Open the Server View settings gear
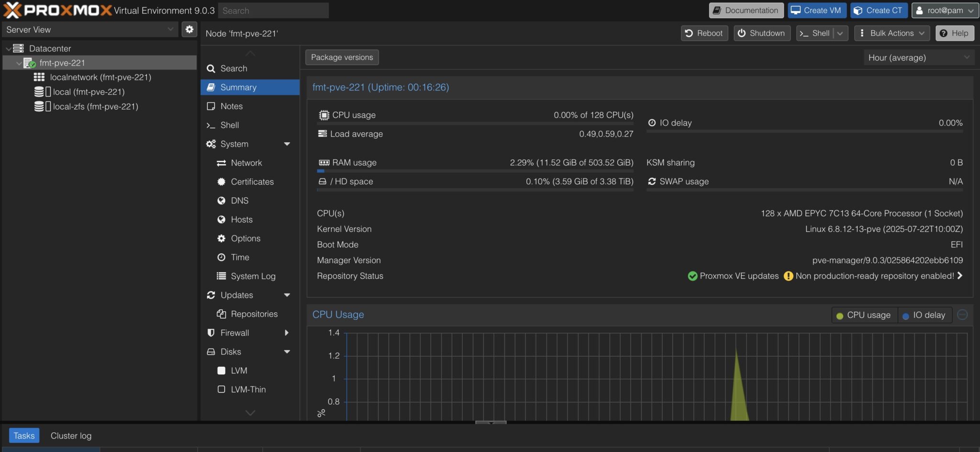Screen dimensions: 980x452 tap(189, 29)
